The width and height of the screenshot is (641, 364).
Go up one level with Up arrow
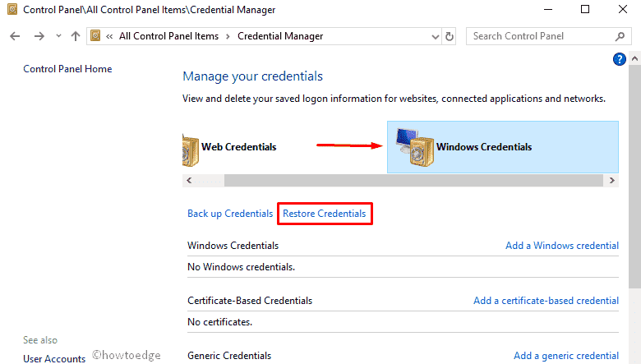pyautogui.click(x=76, y=36)
